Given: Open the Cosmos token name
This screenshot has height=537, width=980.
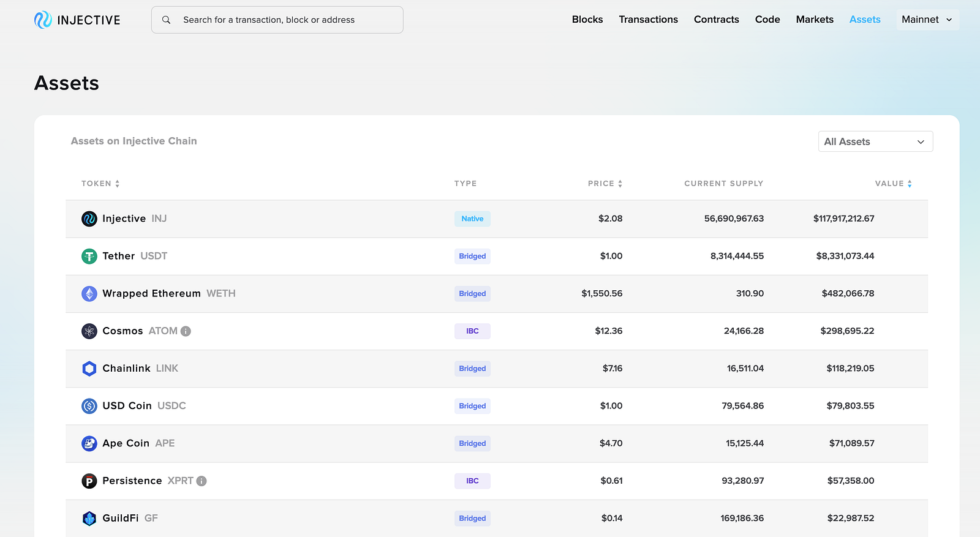Looking at the screenshot, I should (123, 331).
